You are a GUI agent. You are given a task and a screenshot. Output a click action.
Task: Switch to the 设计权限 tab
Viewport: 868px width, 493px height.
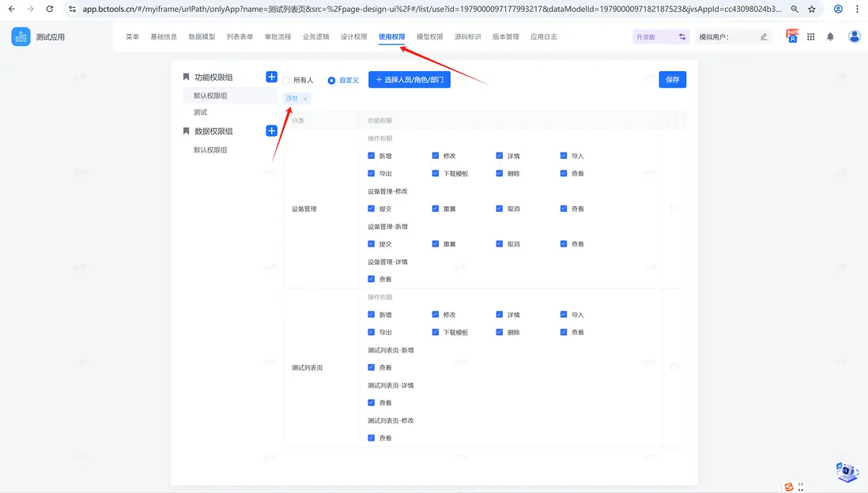(353, 36)
